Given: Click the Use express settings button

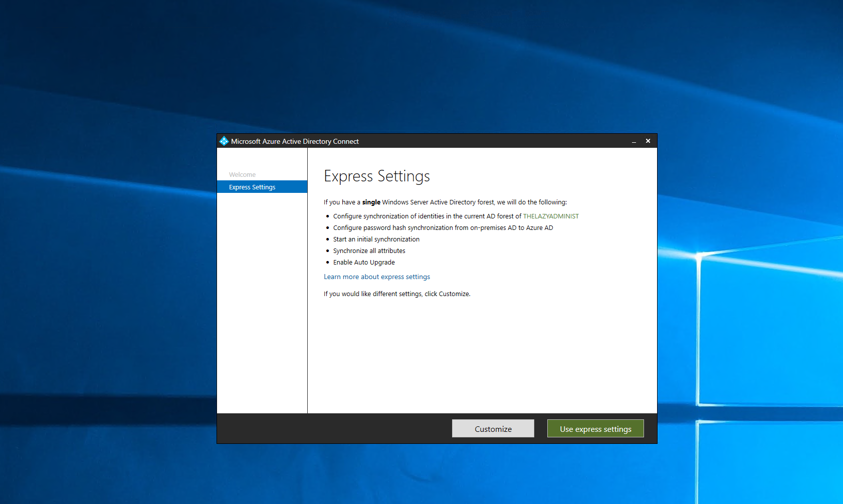Looking at the screenshot, I should [x=595, y=429].
